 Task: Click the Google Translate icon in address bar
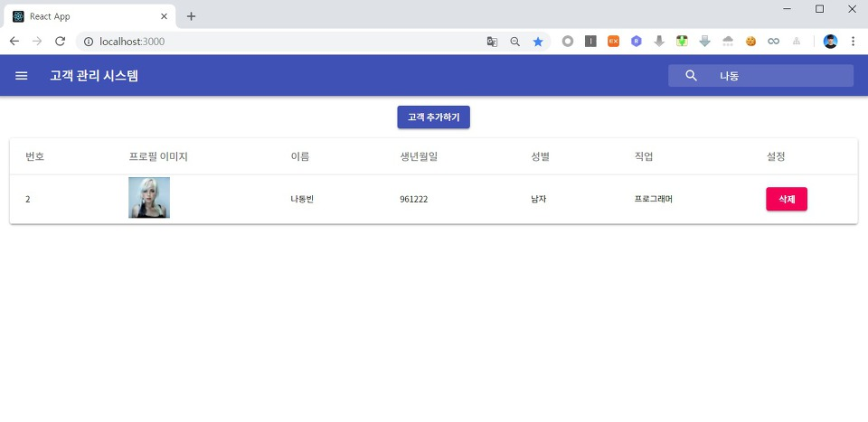pos(492,42)
